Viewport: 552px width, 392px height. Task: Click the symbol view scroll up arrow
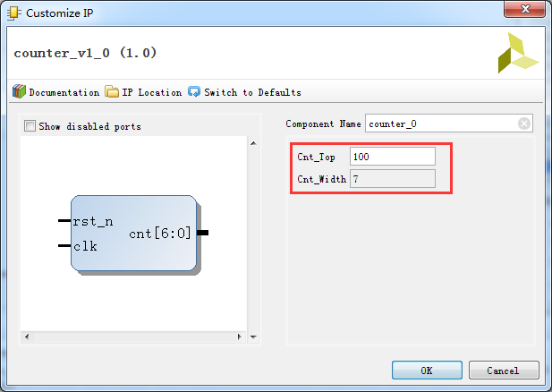point(253,143)
